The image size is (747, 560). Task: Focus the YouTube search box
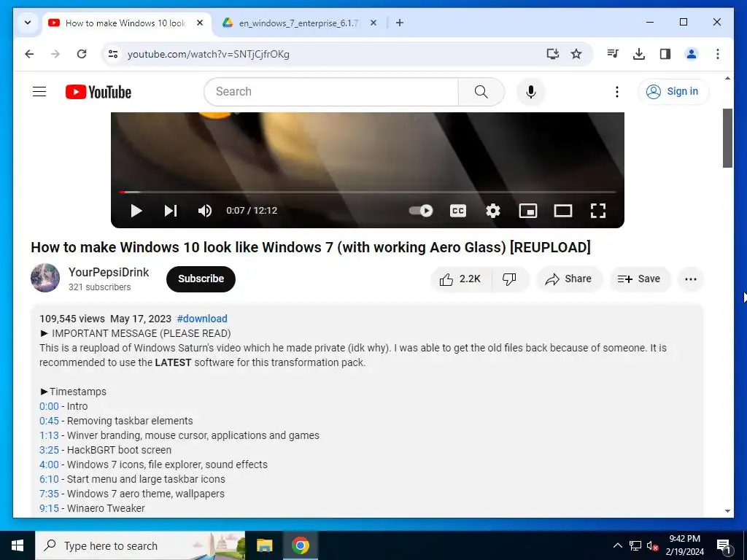(332, 91)
